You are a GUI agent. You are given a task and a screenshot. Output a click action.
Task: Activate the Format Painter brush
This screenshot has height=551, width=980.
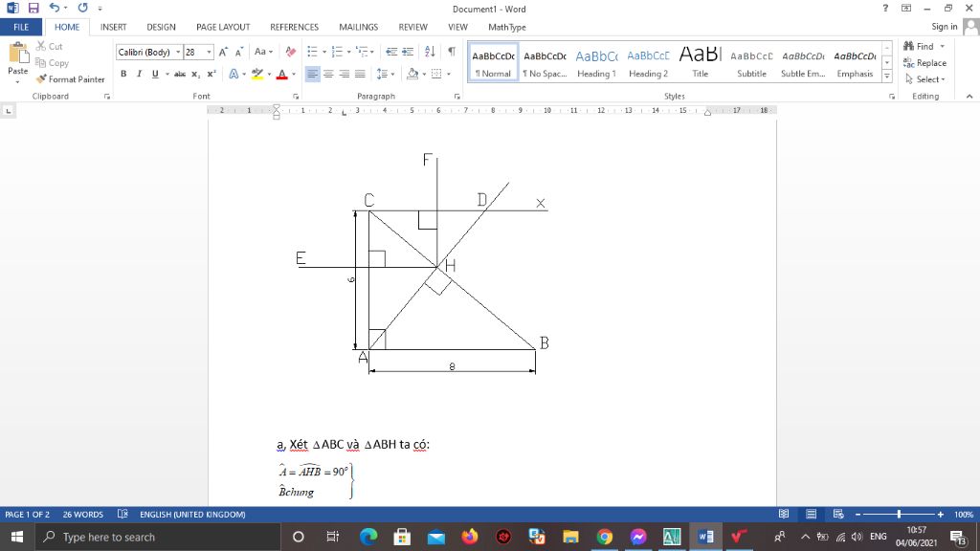pos(70,79)
